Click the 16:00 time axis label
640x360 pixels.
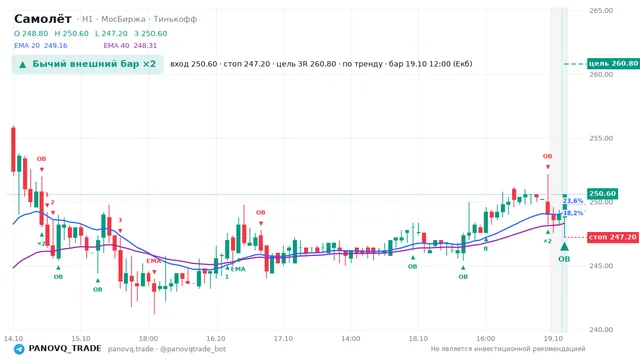(x=486, y=339)
